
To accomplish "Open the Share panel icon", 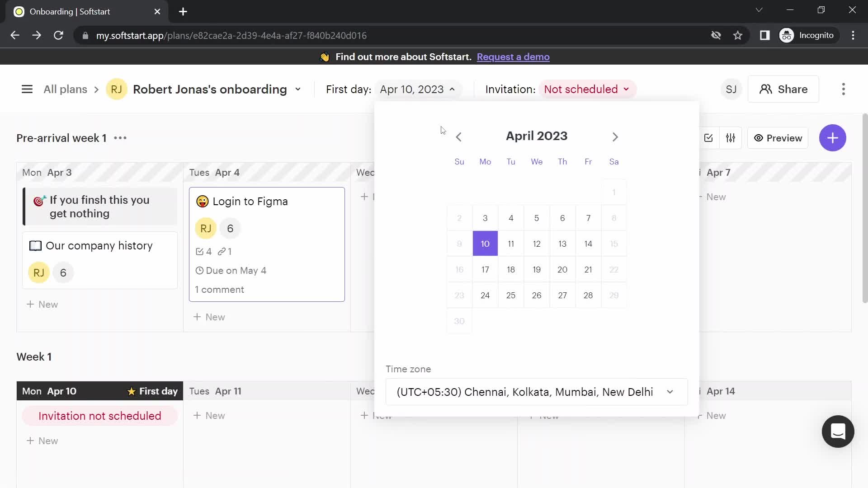I will pyautogui.click(x=784, y=89).
